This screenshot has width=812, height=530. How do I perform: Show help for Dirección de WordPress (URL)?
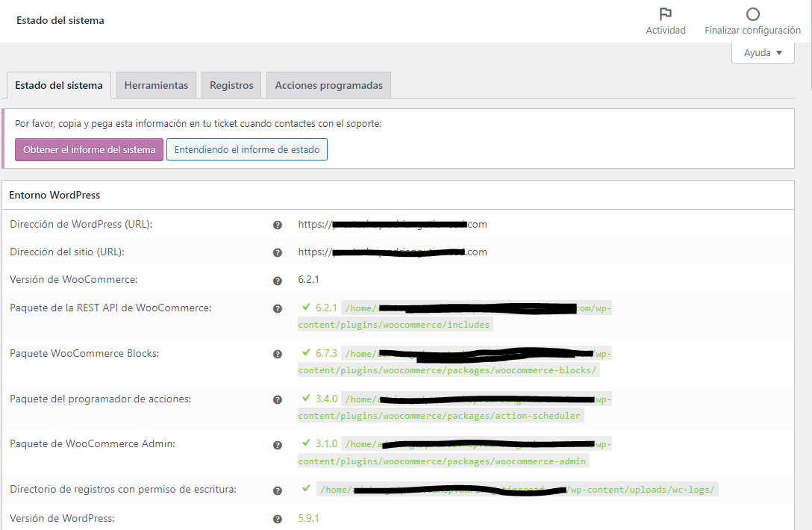pos(278,225)
